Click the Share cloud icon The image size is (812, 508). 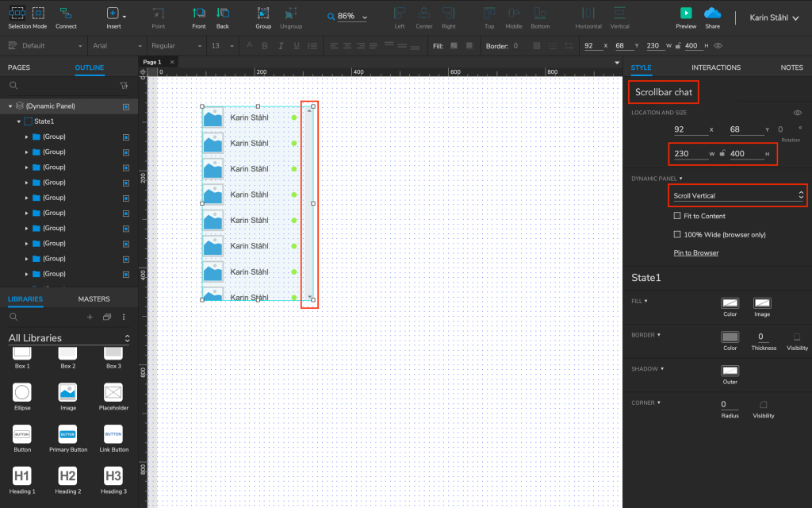tap(712, 13)
